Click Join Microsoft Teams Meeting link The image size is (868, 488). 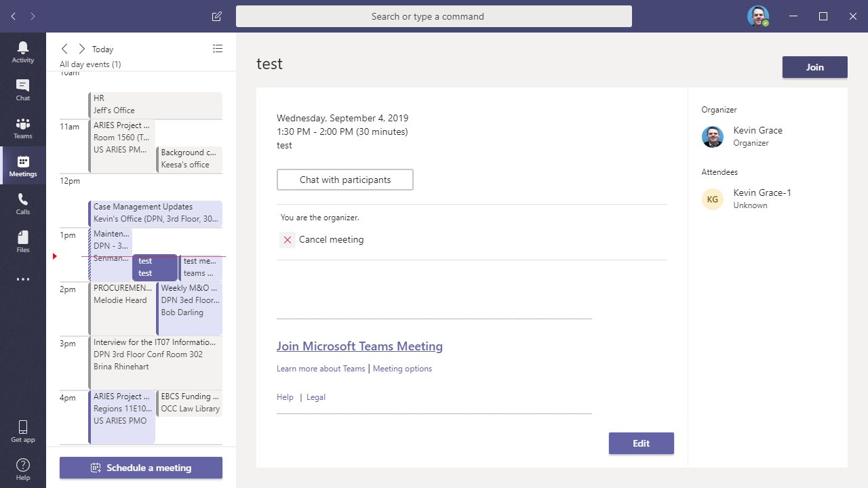coord(359,346)
